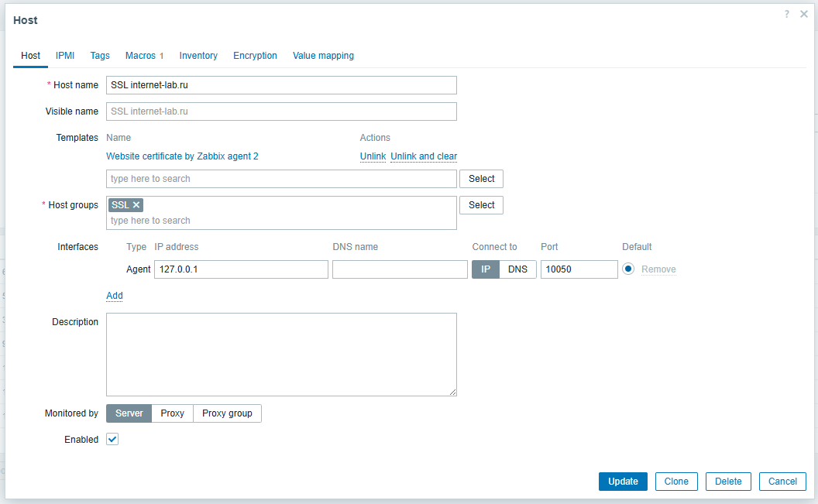Open the Encryption tab
This screenshot has width=818, height=504.
[255, 56]
